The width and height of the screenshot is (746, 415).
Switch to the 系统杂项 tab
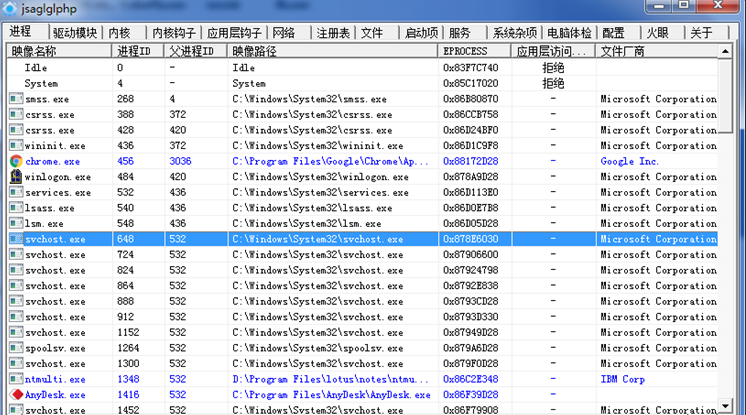[514, 33]
